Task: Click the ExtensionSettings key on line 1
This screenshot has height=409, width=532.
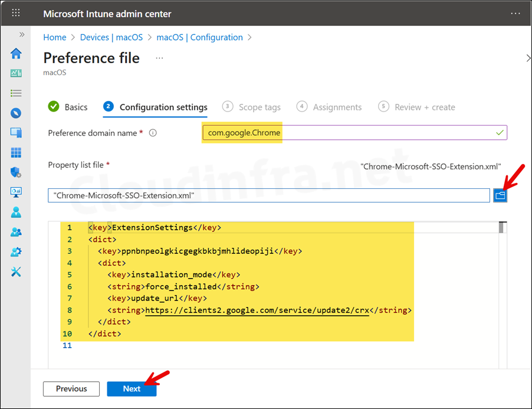Action: click(x=155, y=227)
